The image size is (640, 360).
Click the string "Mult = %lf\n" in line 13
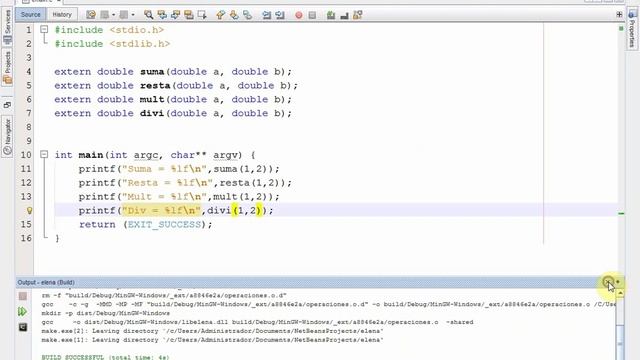(164, 197)
